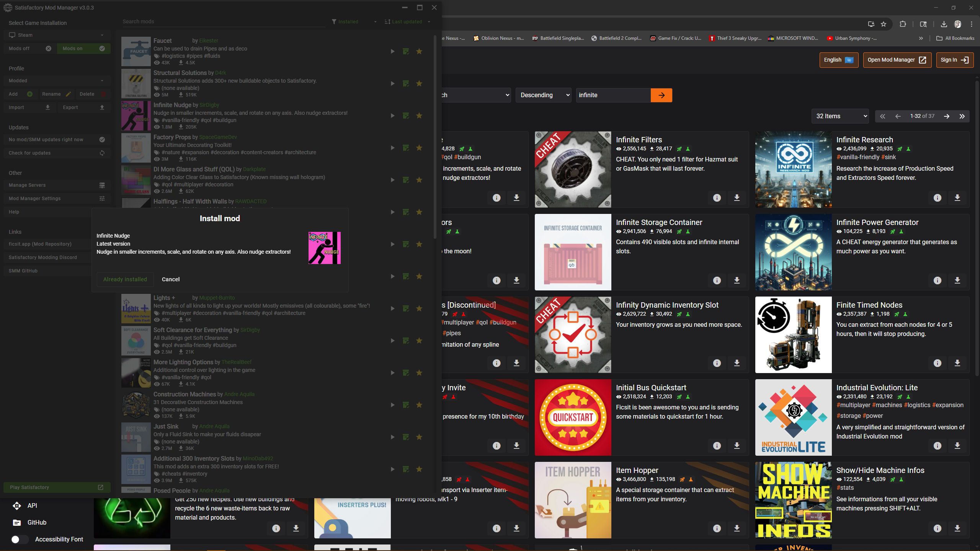Click the website search field containing infinite
Viewport: 980px width, 551px height.
point(613,95)
